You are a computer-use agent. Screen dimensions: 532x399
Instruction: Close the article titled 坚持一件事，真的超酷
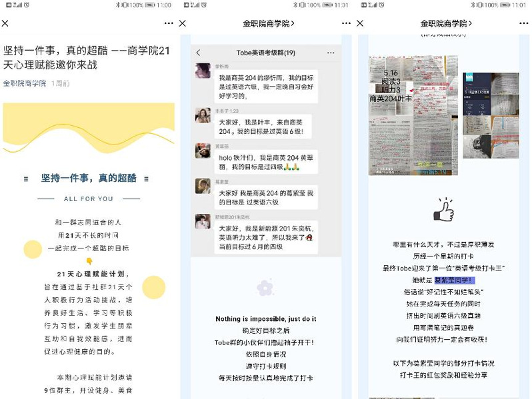coord(5,23)
